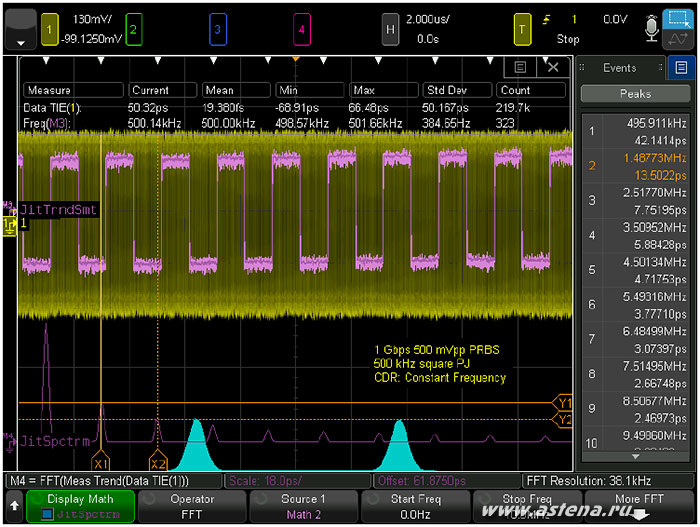Turn on channel 3 button
Screen dimensions: 700x527
pos(217,29)
